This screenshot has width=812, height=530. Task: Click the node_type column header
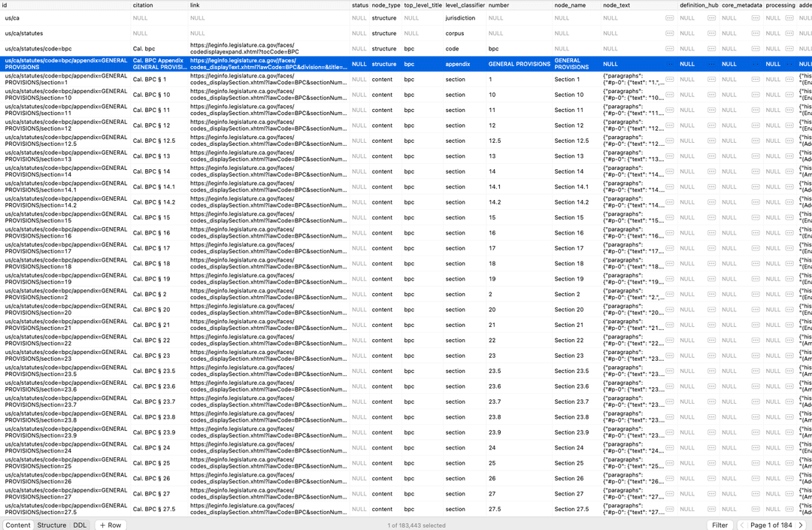(x=386, y=5)
